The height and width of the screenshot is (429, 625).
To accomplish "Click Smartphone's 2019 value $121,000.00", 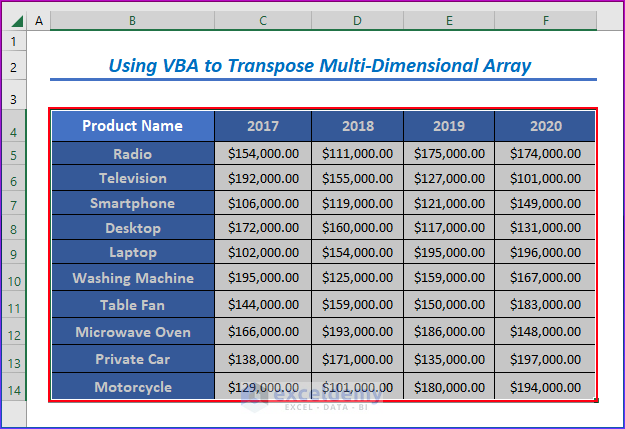I will coord(449,203).
